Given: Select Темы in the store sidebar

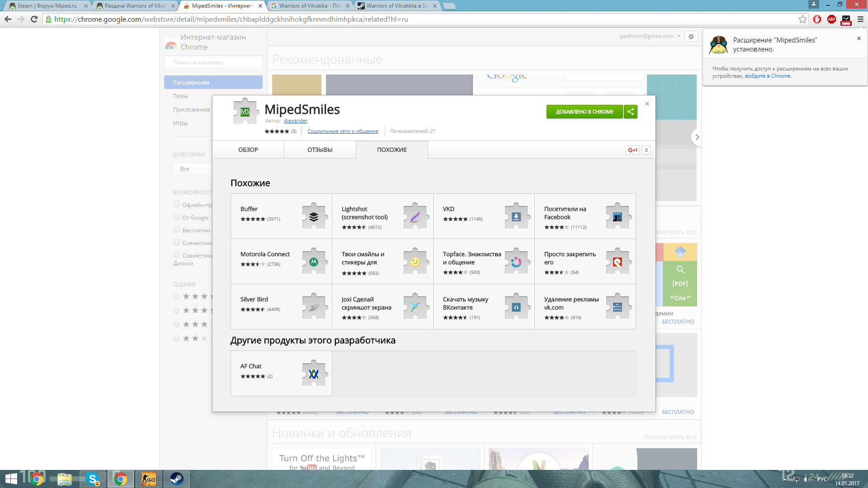Looking at the screenshot, I should tap(180, 96).
